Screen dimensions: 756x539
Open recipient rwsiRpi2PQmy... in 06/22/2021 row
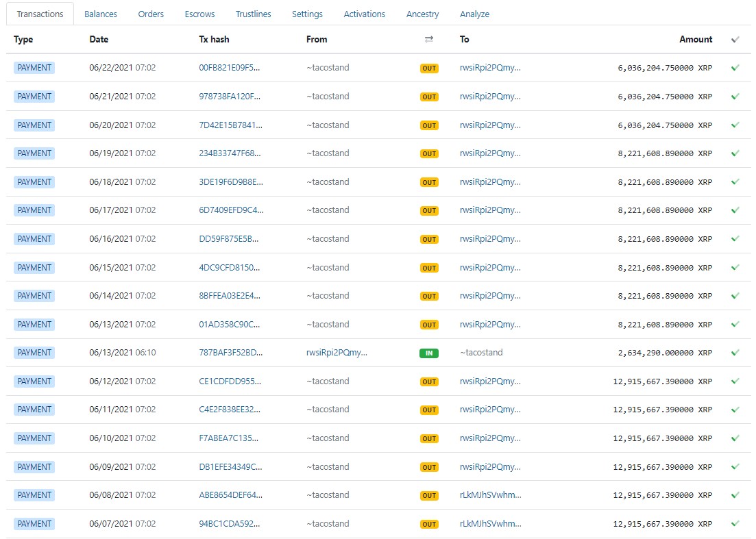point(490,68)
